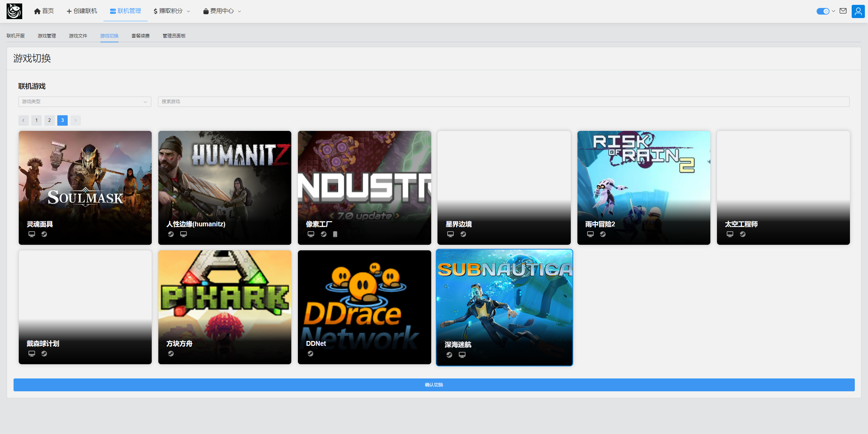The height and width of the screenshot is (434, 868).
Task: Click the mobile phone icon on 像素工厂 card
Action: pyautogui.click(x=335, y=234)
